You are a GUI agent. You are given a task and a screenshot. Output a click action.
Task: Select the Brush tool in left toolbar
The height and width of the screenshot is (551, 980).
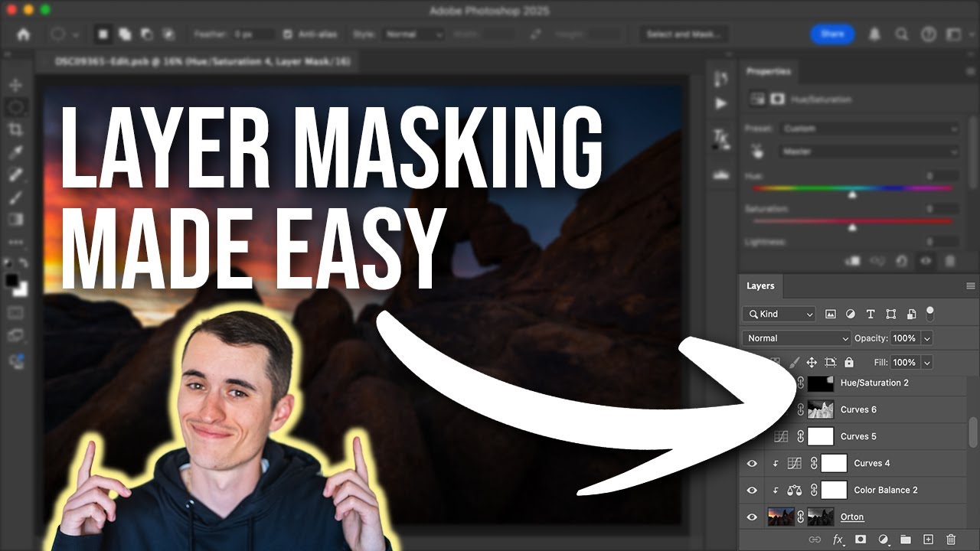15,197
